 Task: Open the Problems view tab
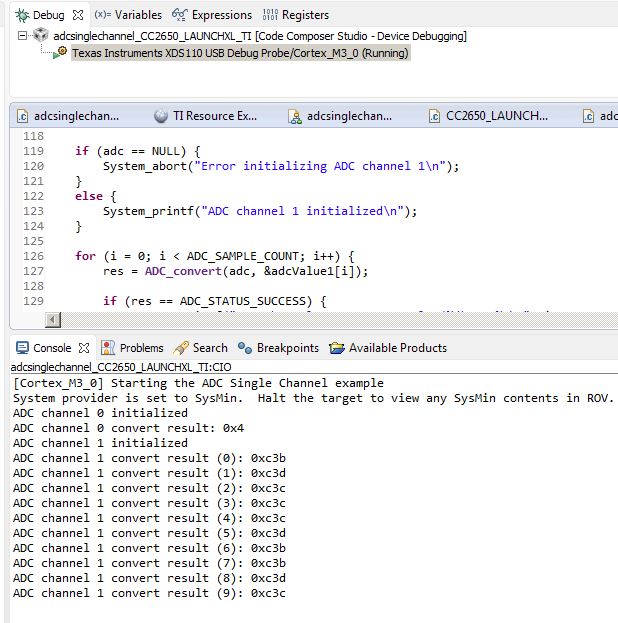[x=132, y=348]
